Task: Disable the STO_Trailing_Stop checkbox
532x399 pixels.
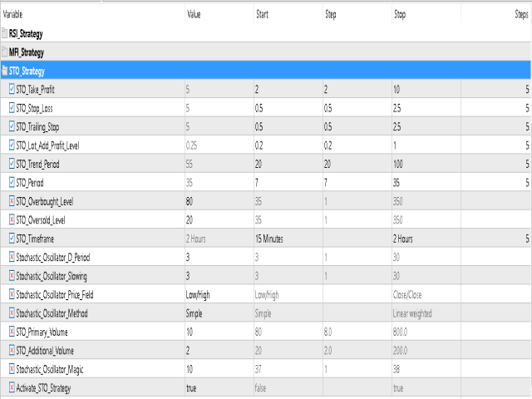Action: [x=12, y=126]
